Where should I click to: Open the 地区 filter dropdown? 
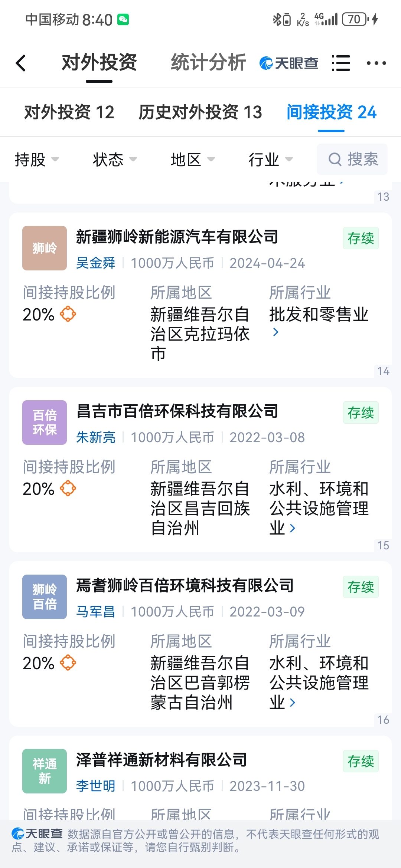click(193, 160)
